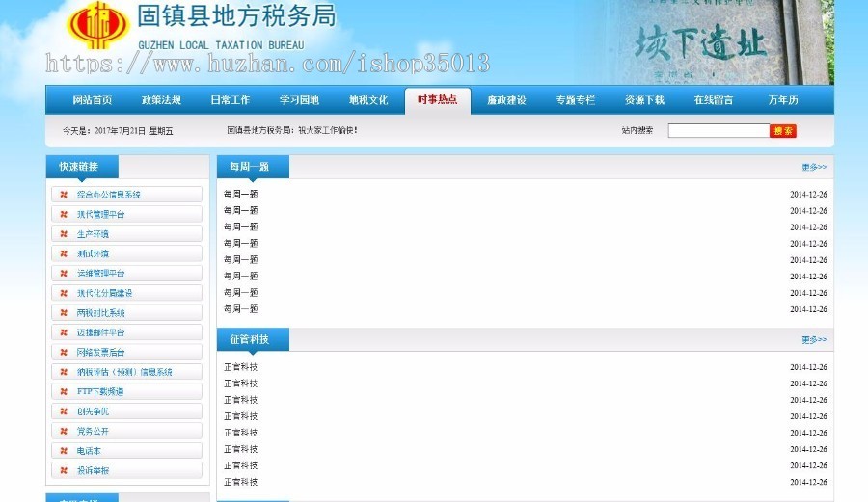The image size is (868, 502).
Task: Click the pinwheel icon beside 纳税评估(预测)信息系统
Action: point(64,372)
